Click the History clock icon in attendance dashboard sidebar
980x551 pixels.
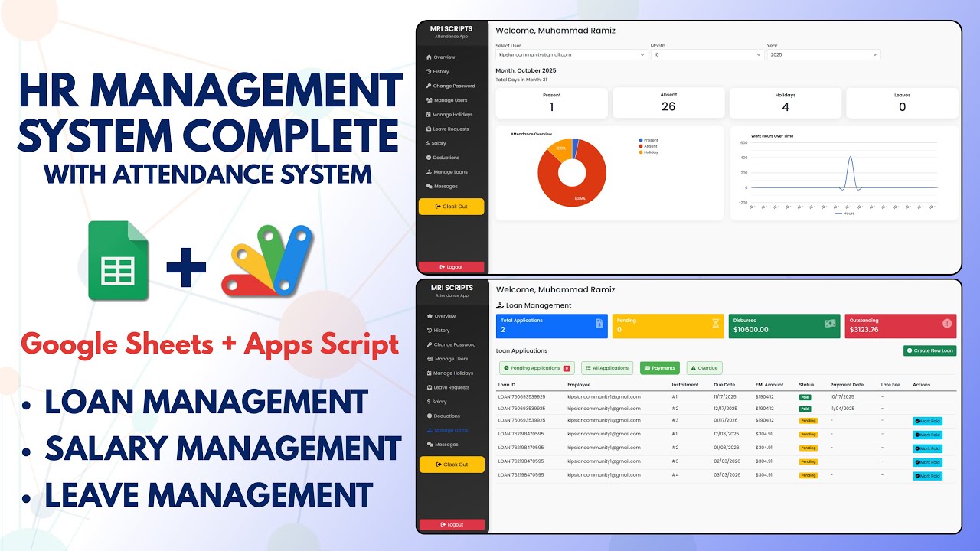[430, 72]
